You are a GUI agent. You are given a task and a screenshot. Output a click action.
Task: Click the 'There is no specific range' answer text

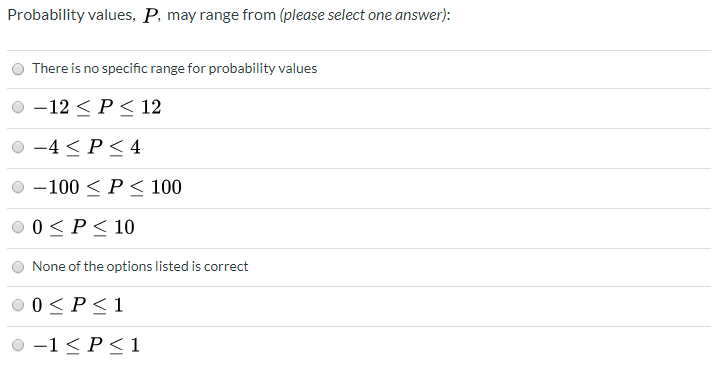(174, 68)
